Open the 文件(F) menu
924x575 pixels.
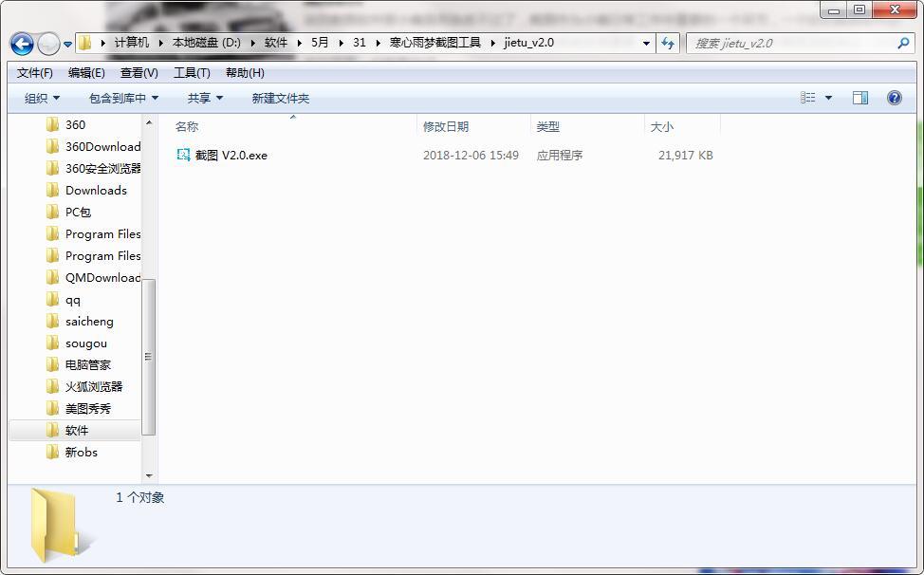(x=35, y=72)
